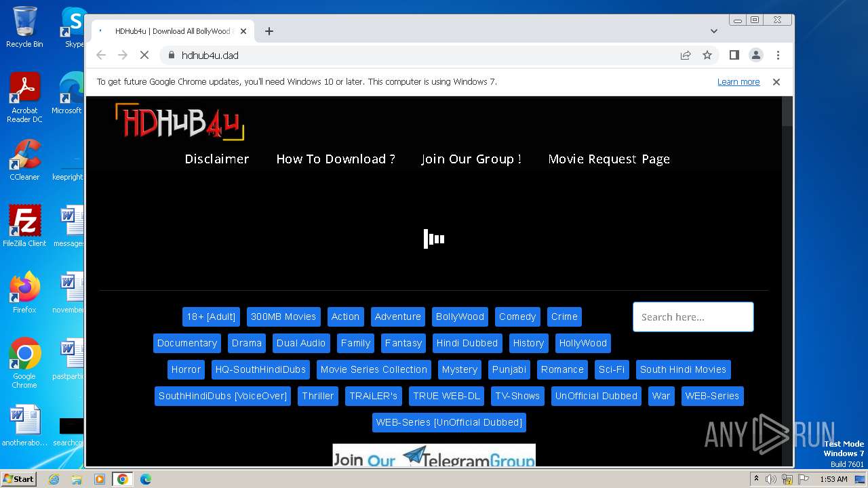Open Acrobat Reader DC desktop icon
Image resolution: width=868 pixels, height=488 pixels.
(24, 98)
